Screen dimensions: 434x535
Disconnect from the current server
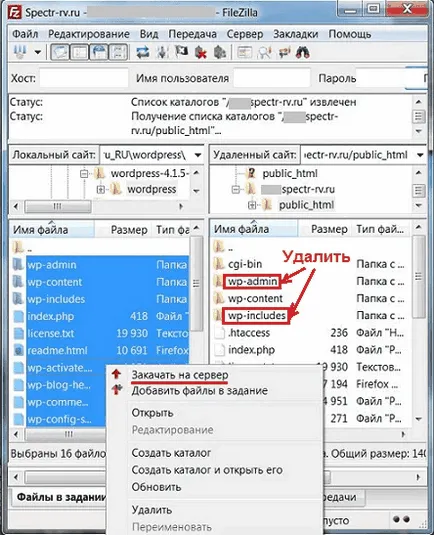(201, 53)
